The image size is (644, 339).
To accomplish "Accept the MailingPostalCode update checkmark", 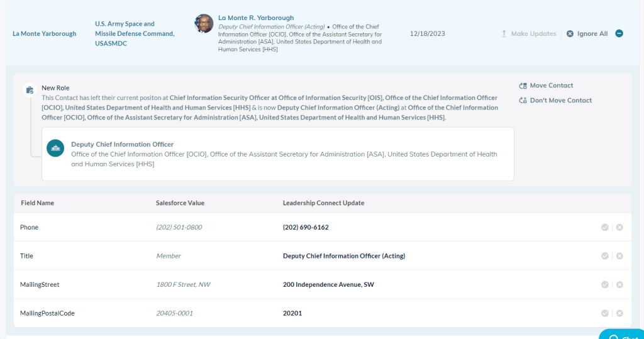I will click(x=604, y=313).
